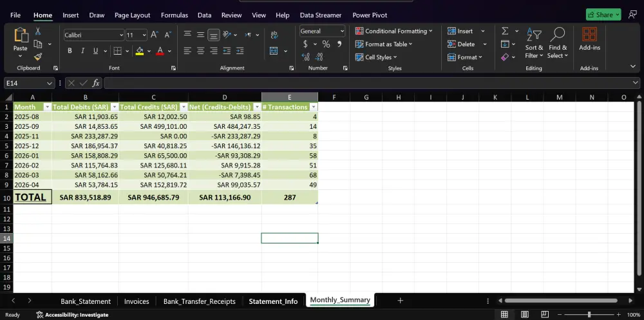The width and height of the screenshot is (644, 320).
Task: Switch to Page Break Preview icon
Action: [545, 315]
